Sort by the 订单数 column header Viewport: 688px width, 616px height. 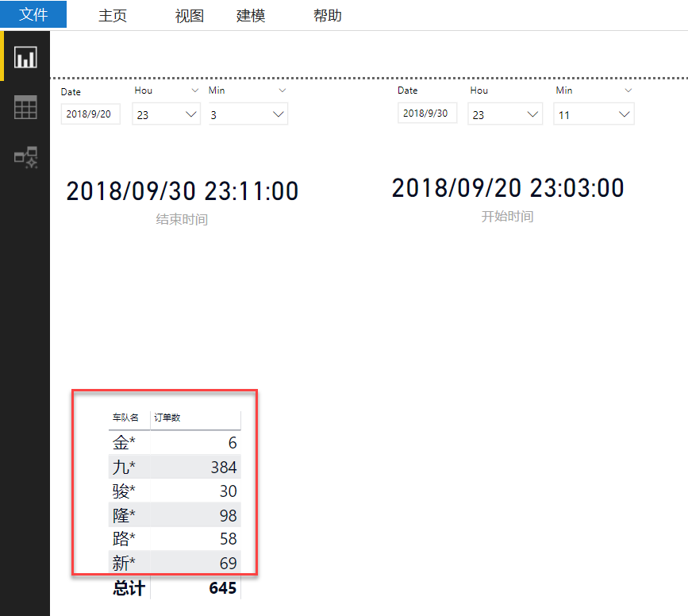click(x=167, y=418)
